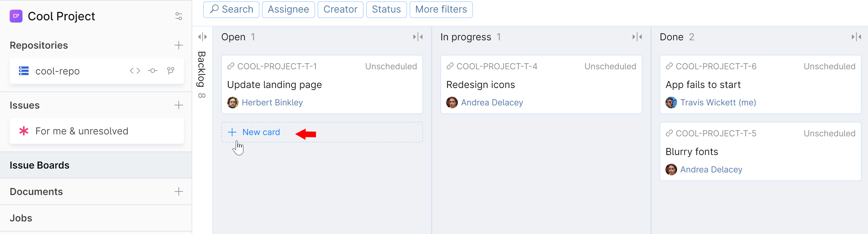Add a new document with plus icon
The image size is (868, 234).
tap(179, 192)
